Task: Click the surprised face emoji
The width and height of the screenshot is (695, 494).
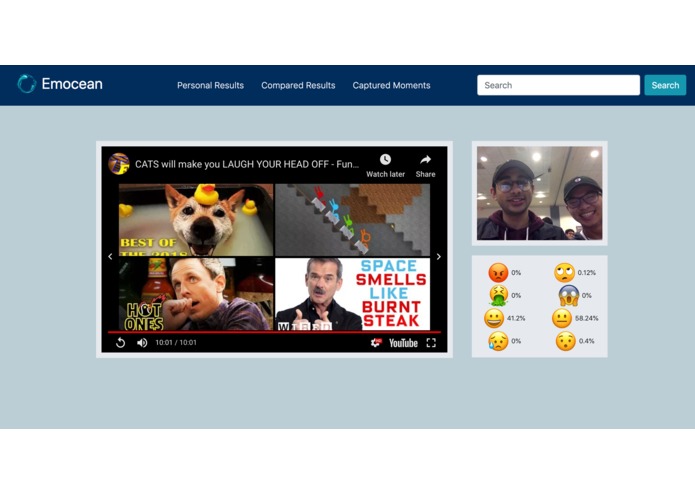Action: tap(566, 341)
